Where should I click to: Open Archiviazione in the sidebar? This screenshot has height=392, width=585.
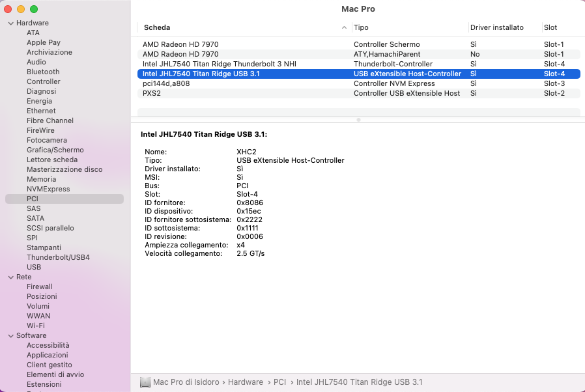point(50,52)
